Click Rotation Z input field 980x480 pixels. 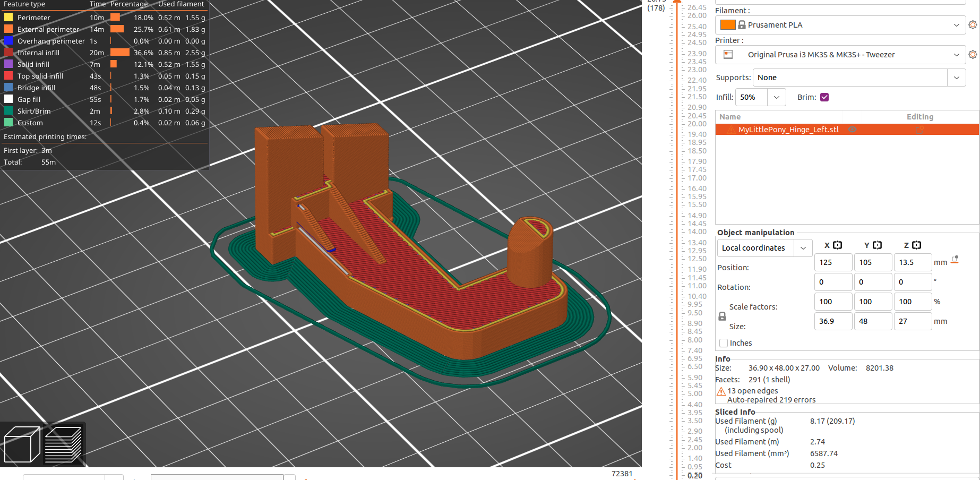913,282
